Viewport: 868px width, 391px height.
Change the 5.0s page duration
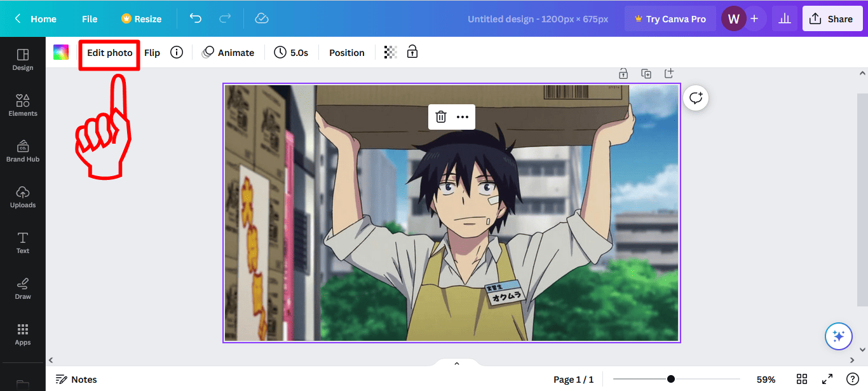pyautogui.click(x=291, y=53)
